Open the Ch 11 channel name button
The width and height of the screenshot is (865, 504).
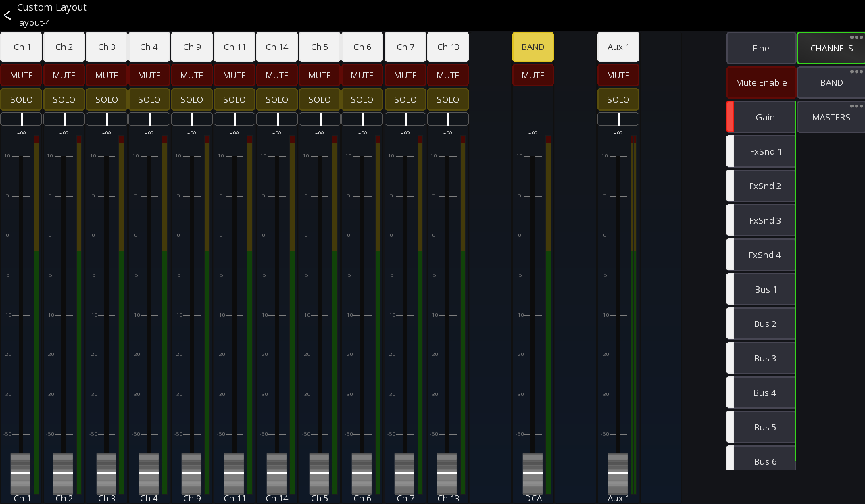[x=234, y=47]
